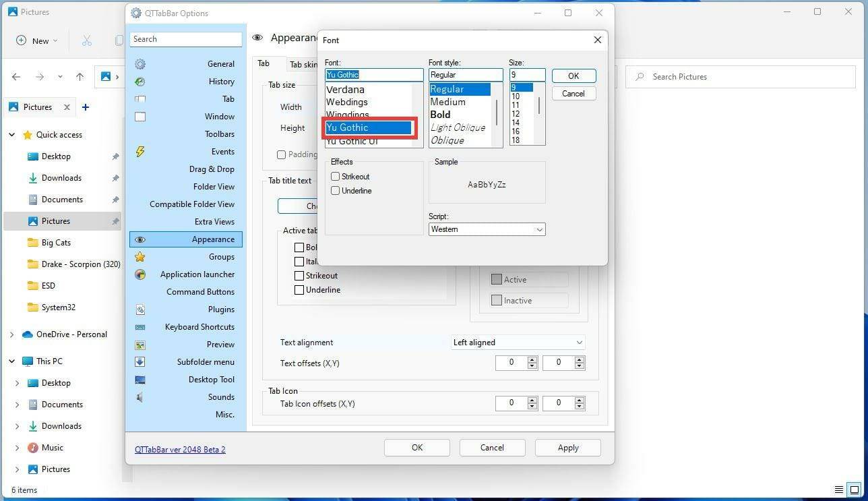
Task: Select the Application launcher globe icon
Action: pos(140,274)
